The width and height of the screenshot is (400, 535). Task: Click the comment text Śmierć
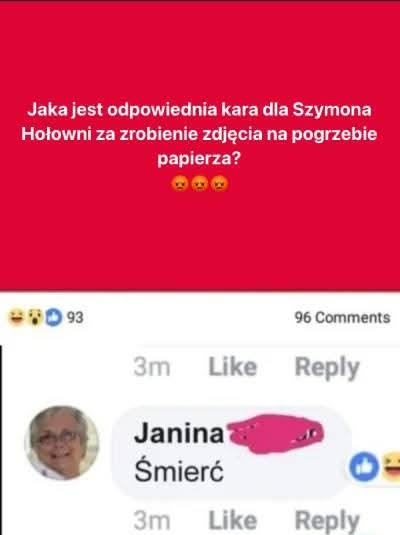179,471
